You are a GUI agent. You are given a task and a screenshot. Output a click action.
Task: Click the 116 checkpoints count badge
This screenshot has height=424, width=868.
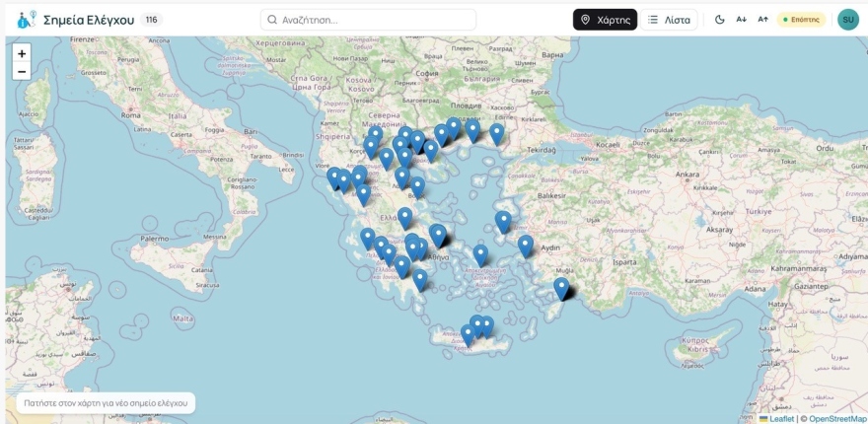(x=151, y=20)
